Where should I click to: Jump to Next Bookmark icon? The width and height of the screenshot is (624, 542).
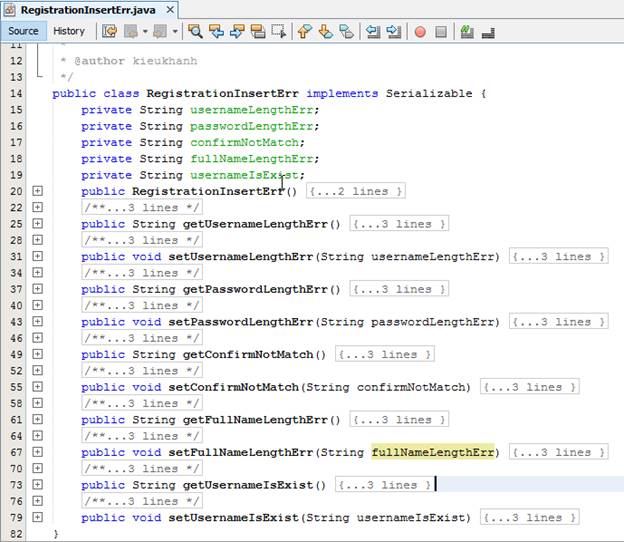[x=326, y=31]
